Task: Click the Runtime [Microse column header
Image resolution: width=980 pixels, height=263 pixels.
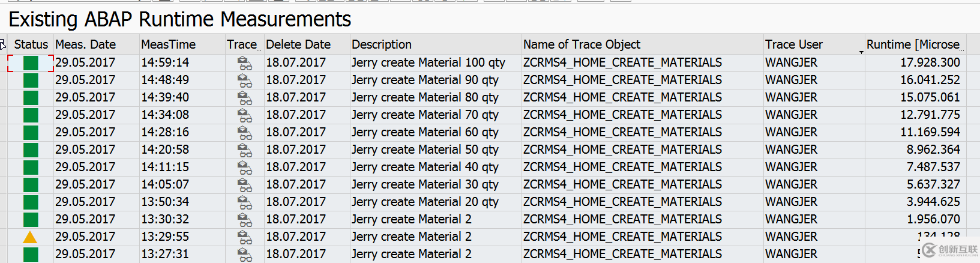Action: coord(913,44)
